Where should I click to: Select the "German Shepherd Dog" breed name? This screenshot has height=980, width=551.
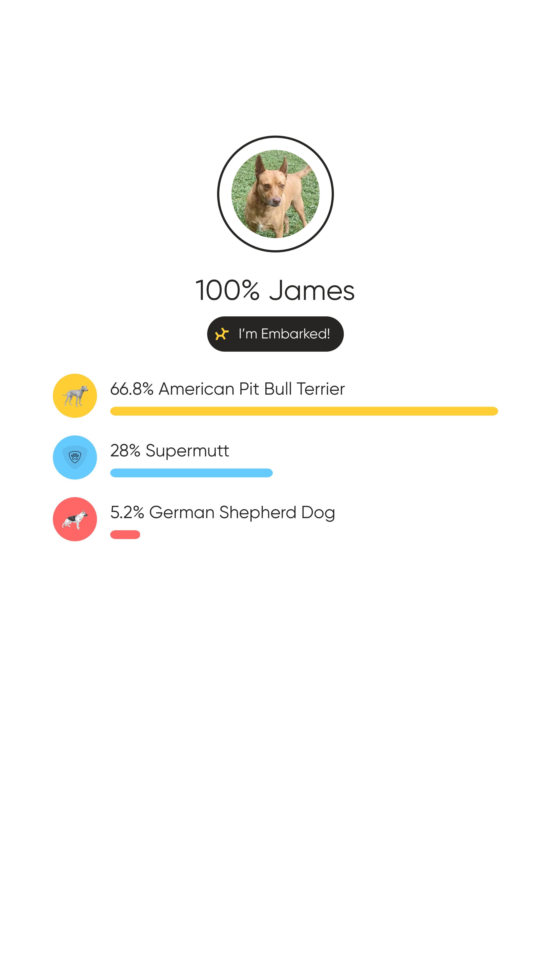coord(242,512)
